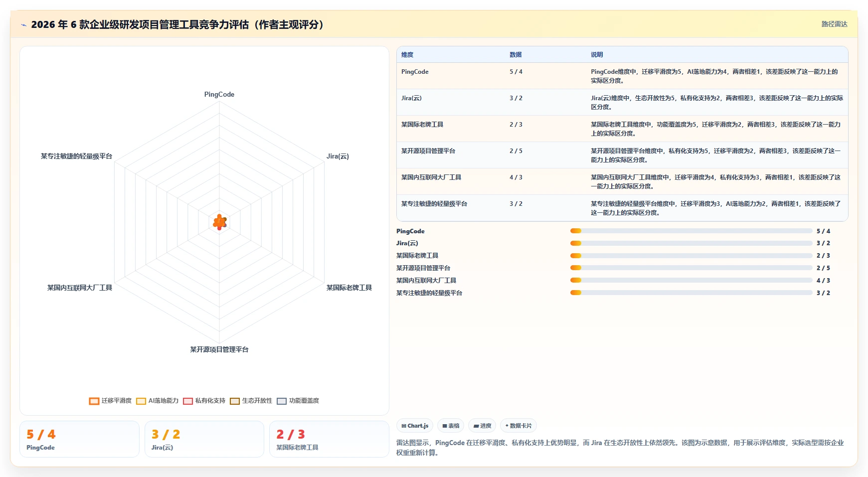The width and height of the screenshot is (868, 477).
Task: Click the Jira(云) axis label on the radar
Action: pos(338,156)
